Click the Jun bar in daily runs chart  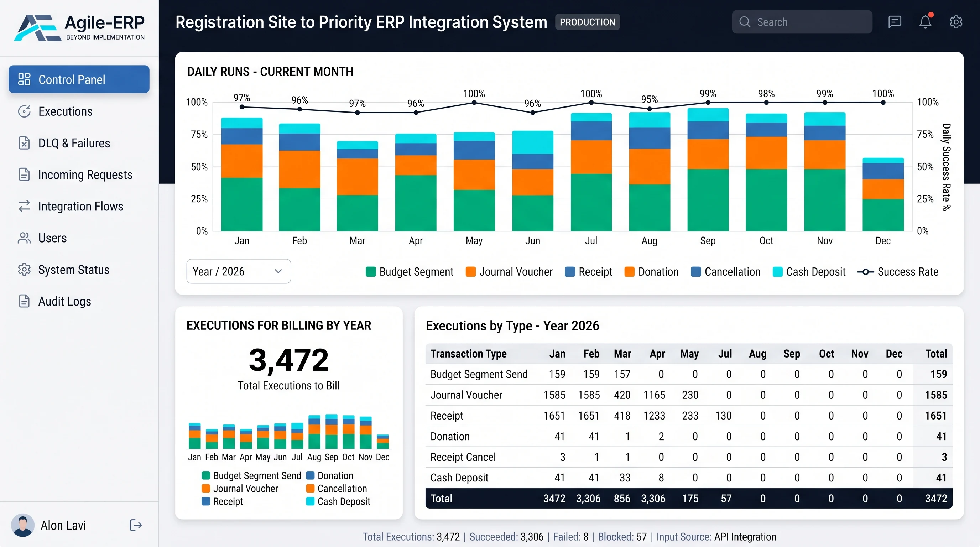(x=533, y=181)
